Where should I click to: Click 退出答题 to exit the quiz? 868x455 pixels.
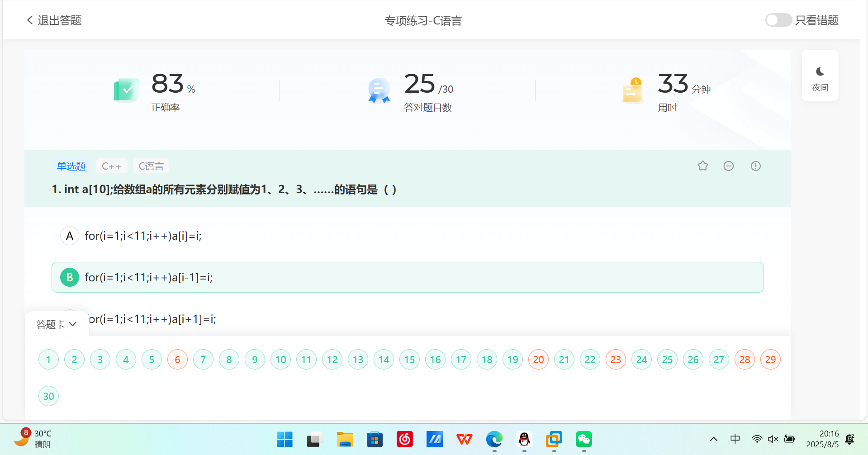point(53,20)
